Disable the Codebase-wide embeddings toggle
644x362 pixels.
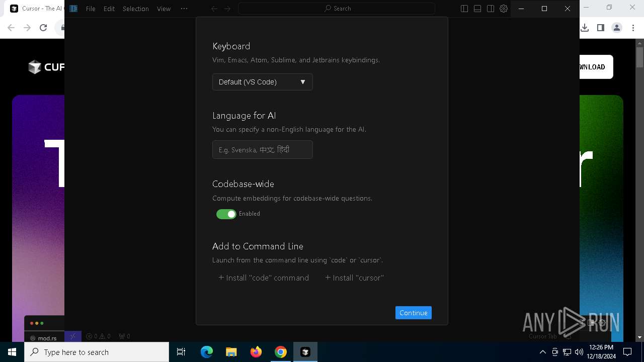[x=226, y=214]
